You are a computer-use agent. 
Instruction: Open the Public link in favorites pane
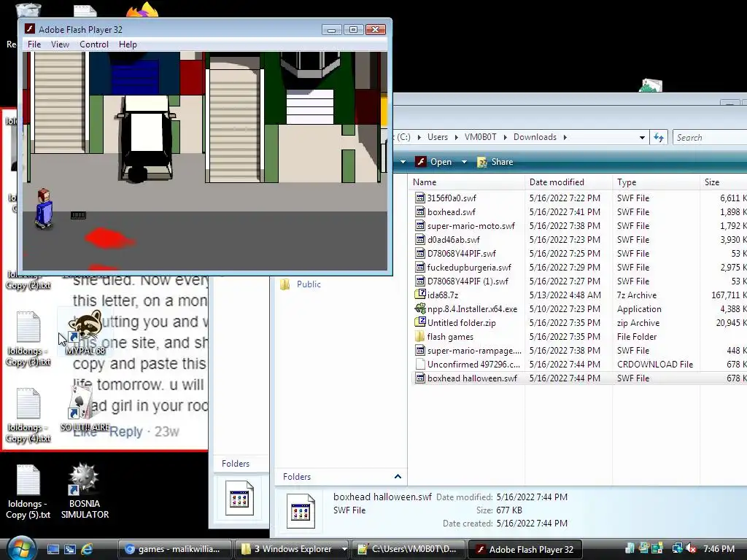309,284
